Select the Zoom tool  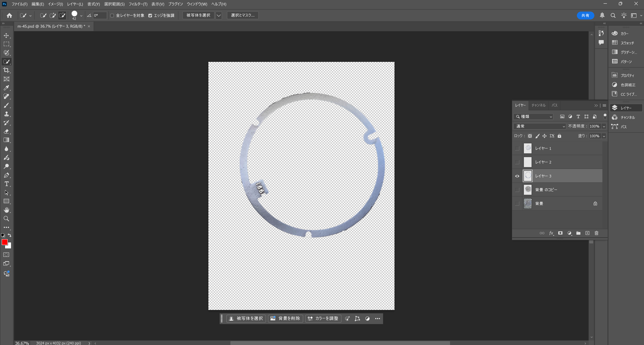pos(6,219)
